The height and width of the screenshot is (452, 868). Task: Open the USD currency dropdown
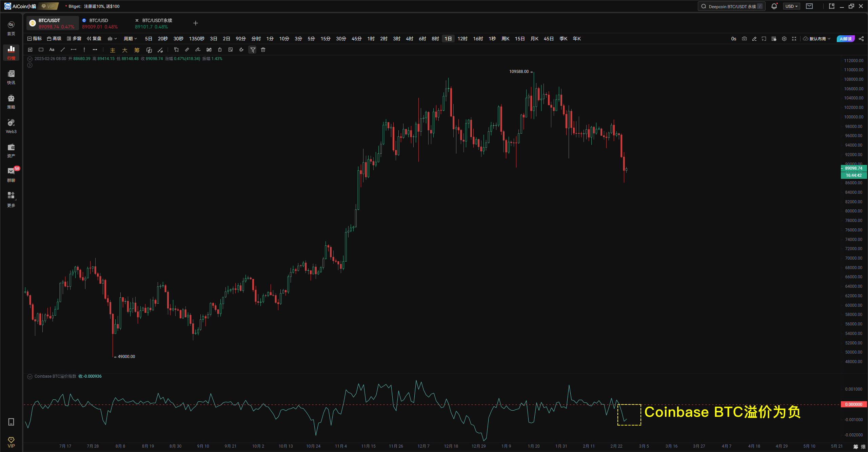(x=792, y=6)
